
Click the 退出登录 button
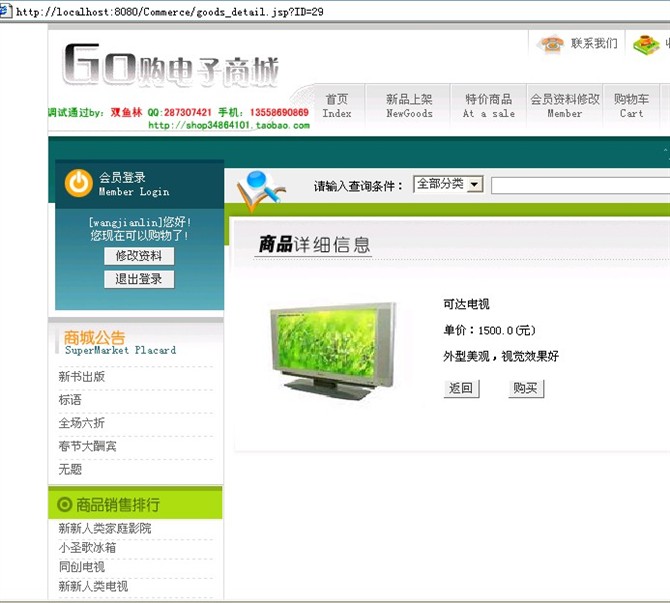pyautogui.click(x=139, y=279)
